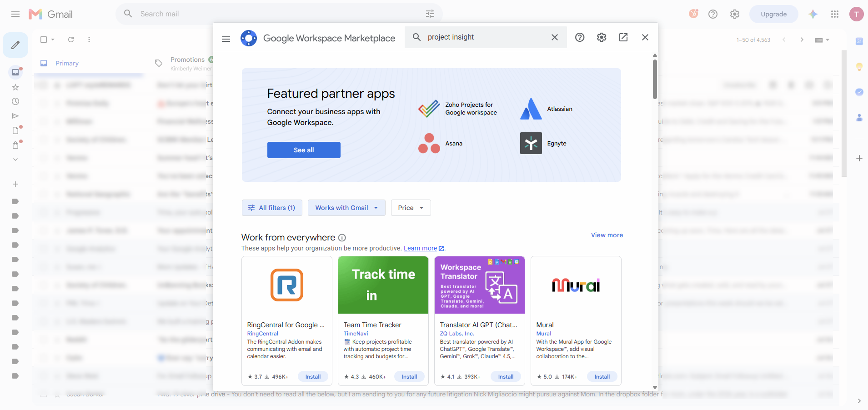Open Works with Gmail filter dropdown
The height and width of the screenshot is (410, 868).
point(346,208)
